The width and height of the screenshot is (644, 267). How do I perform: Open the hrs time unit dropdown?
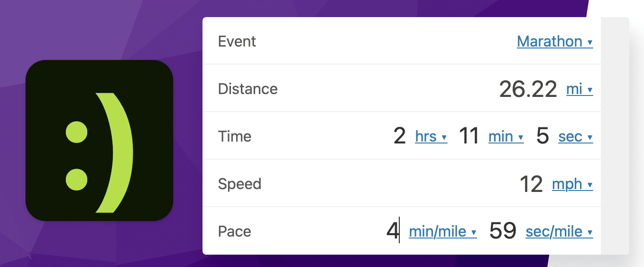point(431,137)
